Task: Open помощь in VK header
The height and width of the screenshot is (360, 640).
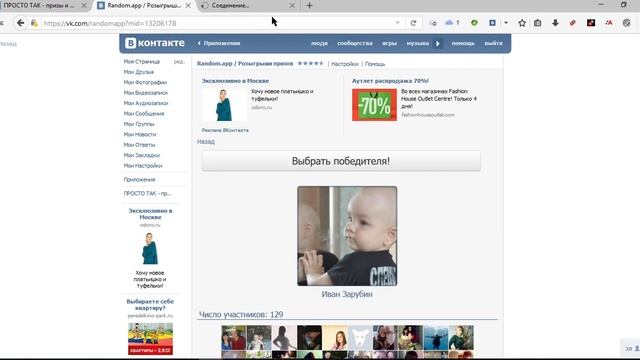Action: 463,43
